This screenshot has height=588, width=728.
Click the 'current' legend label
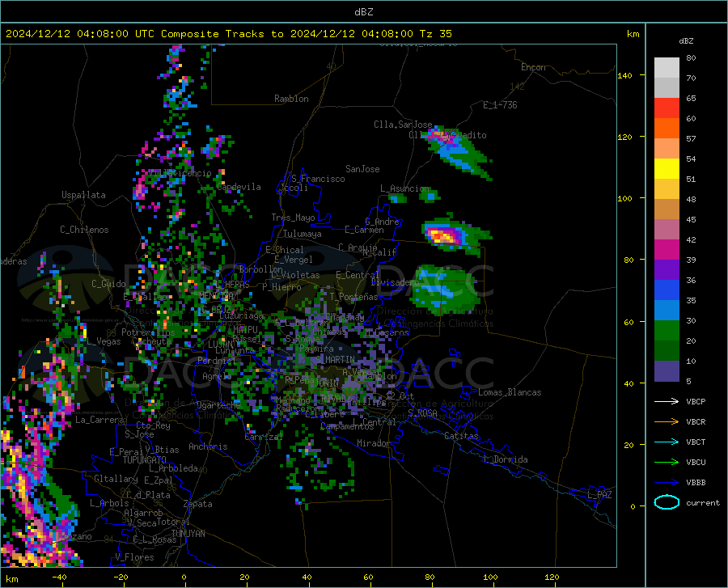tap(703, 502)
